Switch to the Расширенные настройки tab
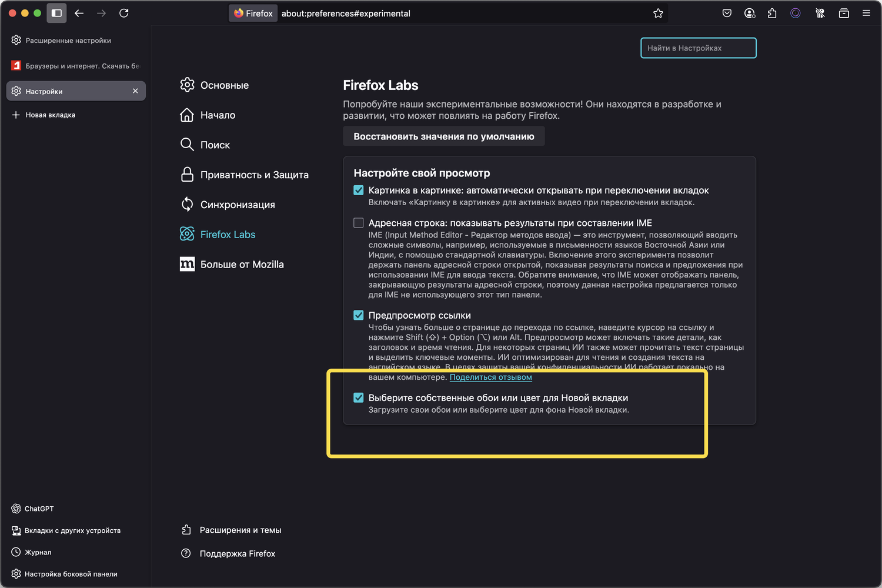 click(68, 41)
